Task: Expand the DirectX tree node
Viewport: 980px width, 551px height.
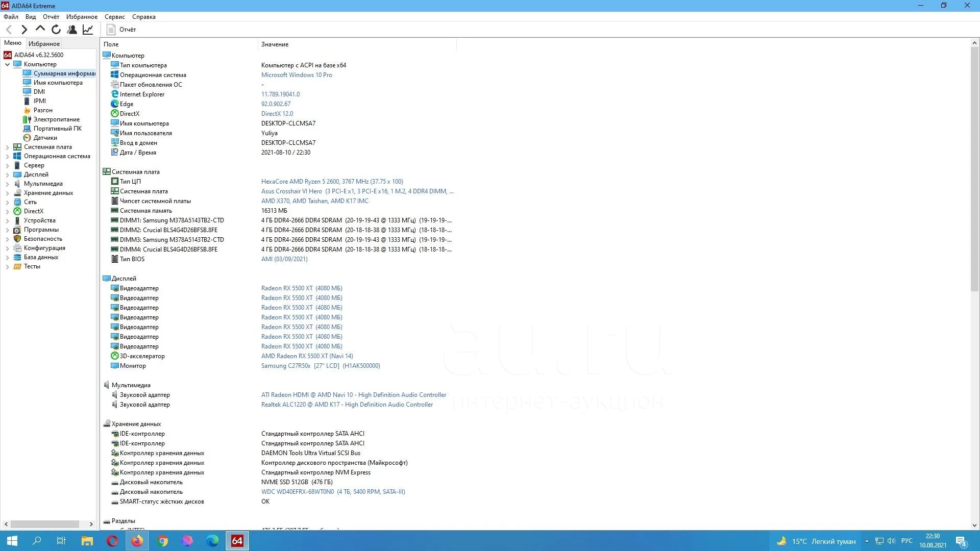Action: pos(7,211)
